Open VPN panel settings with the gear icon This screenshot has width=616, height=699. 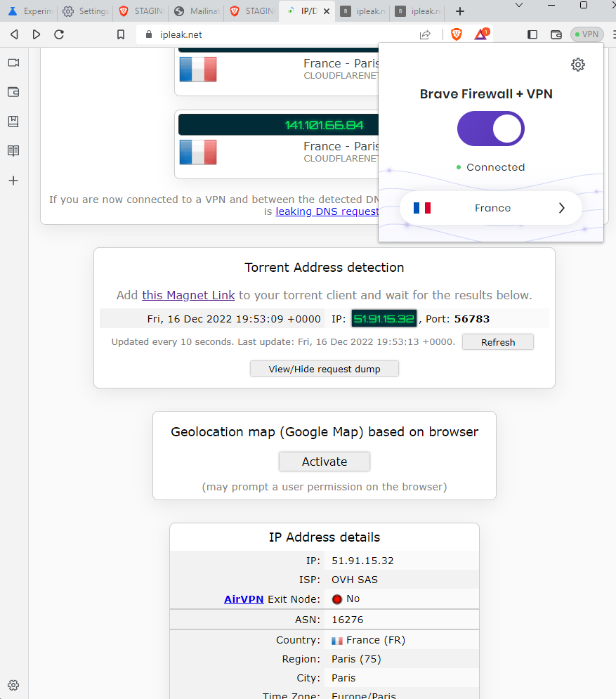(x=577, y=64)
